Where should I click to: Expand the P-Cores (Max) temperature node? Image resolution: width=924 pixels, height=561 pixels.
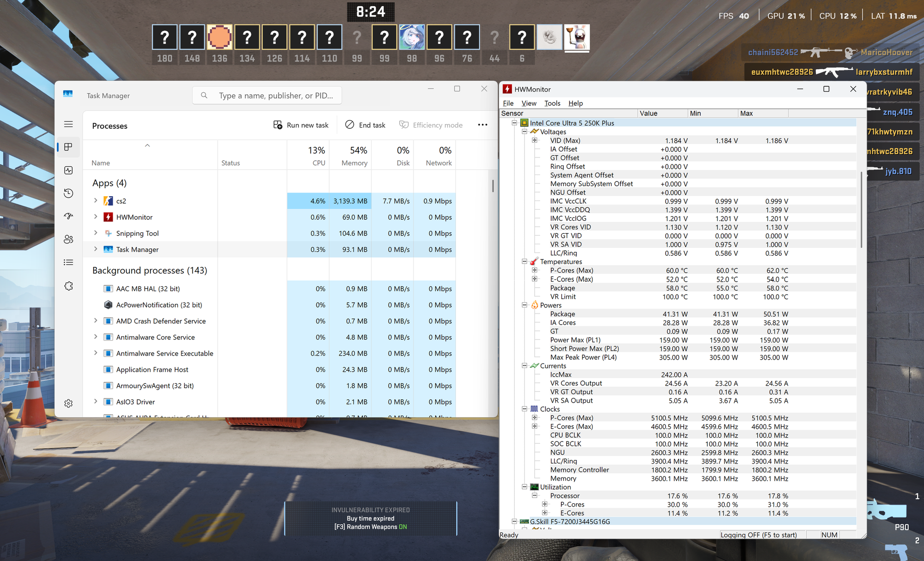pos(535,270)
